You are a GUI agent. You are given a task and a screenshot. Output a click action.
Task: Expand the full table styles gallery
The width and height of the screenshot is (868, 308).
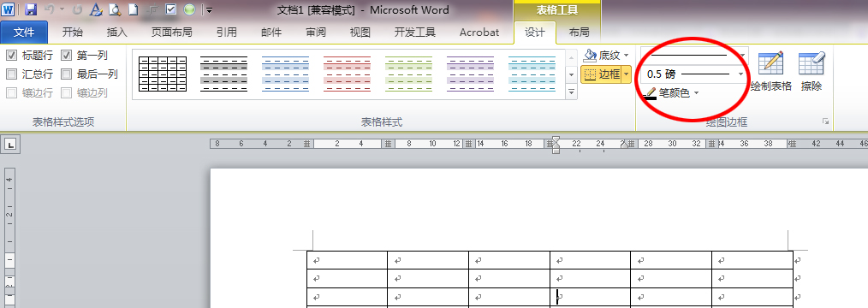[571, 93]
